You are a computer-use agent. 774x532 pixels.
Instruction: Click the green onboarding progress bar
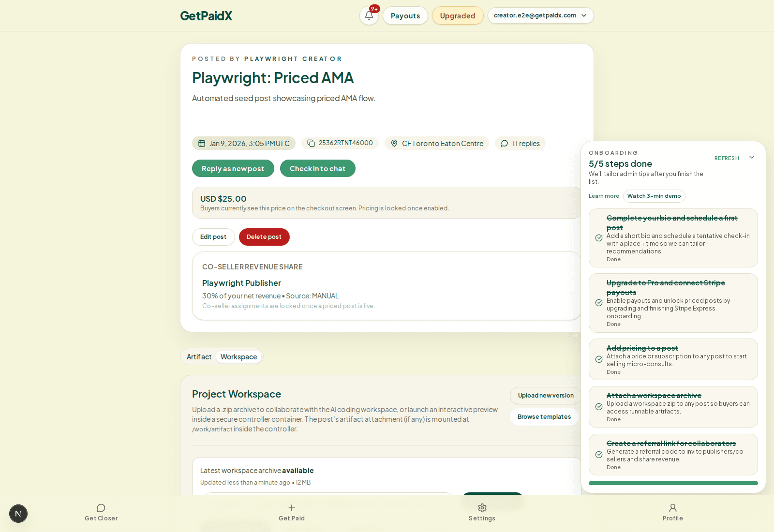click(x=673, y=483)
